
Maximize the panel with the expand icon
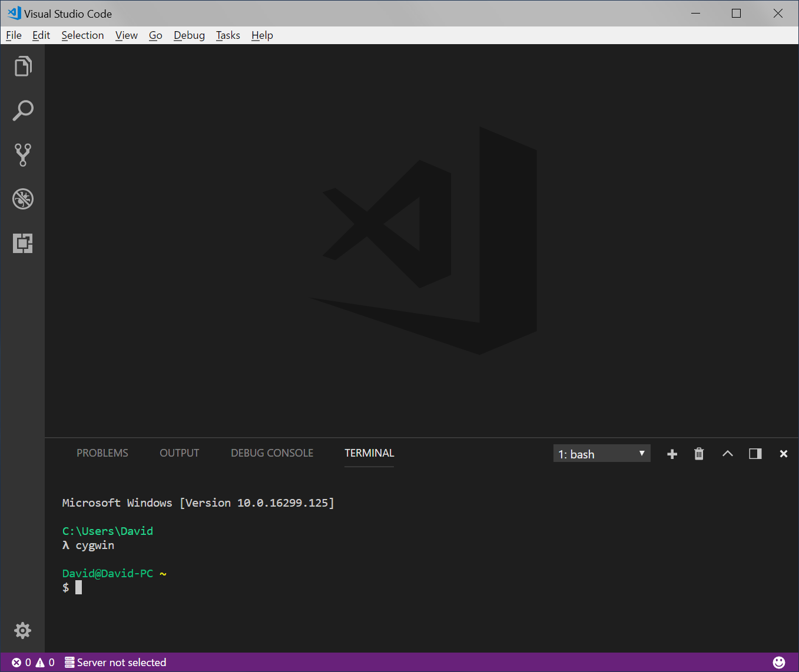click(x=755, y=453)
